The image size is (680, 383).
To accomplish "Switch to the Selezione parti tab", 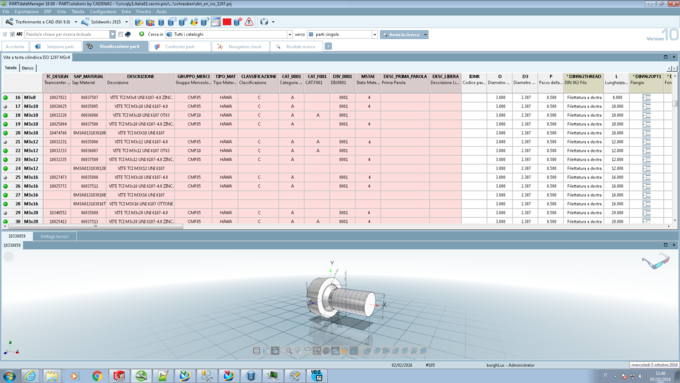I will (x=56, y=46).
